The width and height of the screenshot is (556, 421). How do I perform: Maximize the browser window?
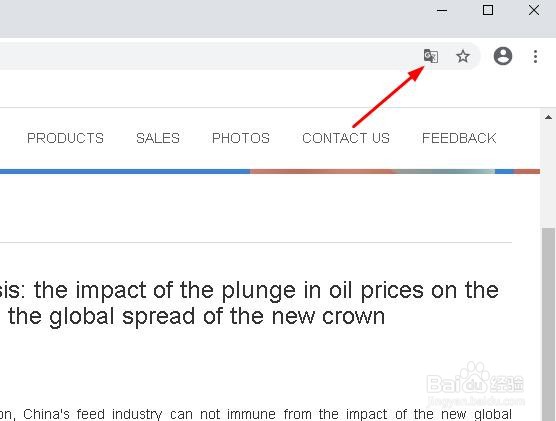coord(488,10)
